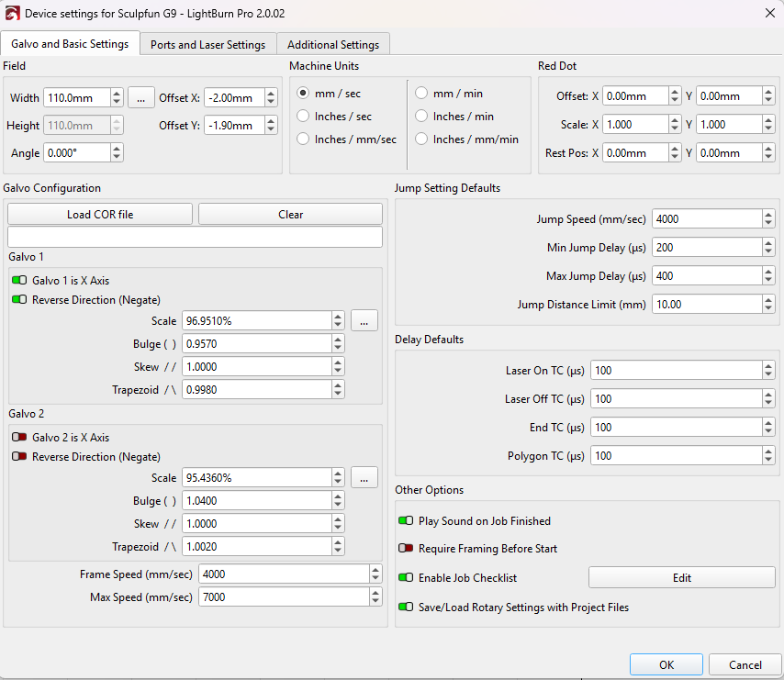Choose mm / min radio option
This screenshot has width=784, height=680.
[x=422, y=94]
